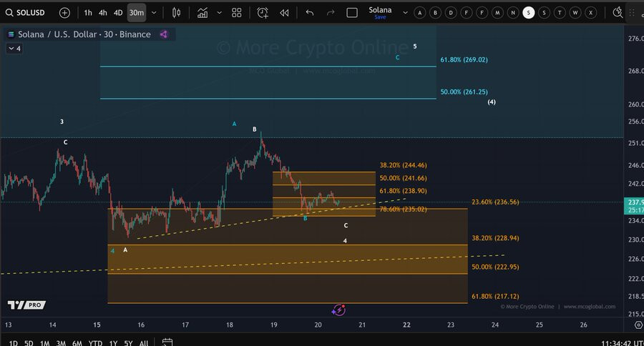Set the date range to 1D
Image resolution: width=644 pixels, height=346 pixels.
13,342
